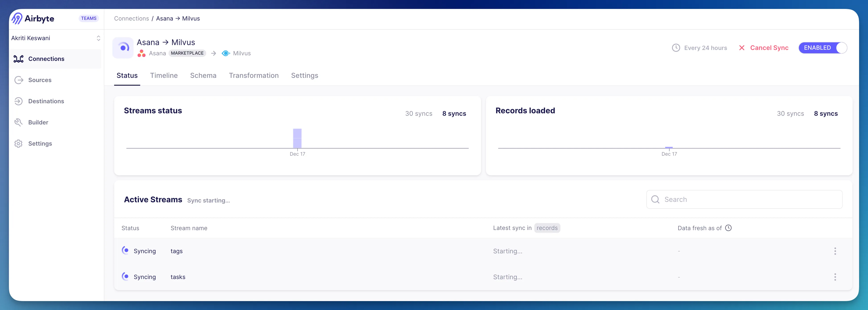Click the Connections sidebar icon

[19, 59]
